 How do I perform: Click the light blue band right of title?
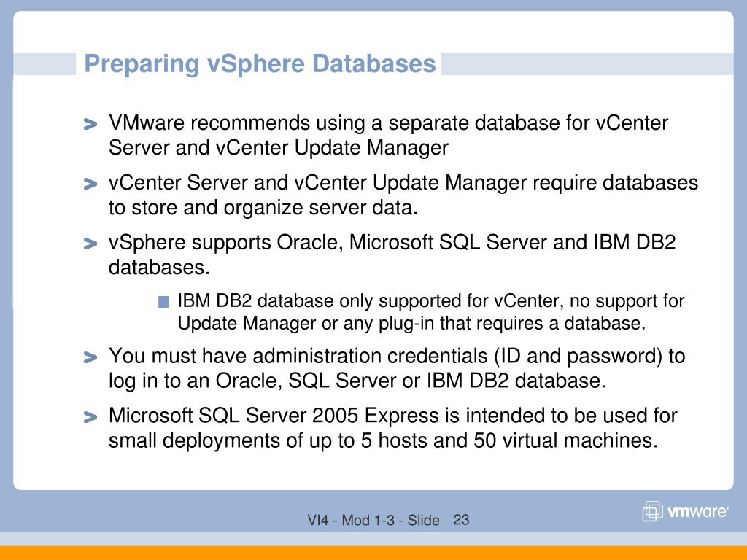pyautogui.click(x=587, y=64)
